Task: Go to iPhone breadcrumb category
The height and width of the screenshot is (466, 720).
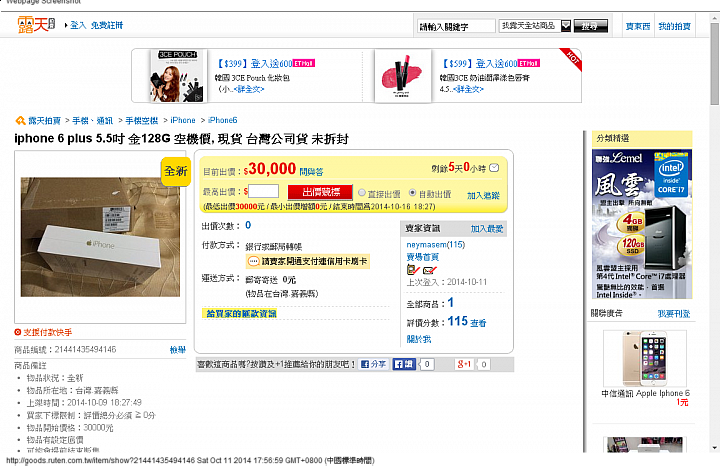Action: tap(183, 120)
